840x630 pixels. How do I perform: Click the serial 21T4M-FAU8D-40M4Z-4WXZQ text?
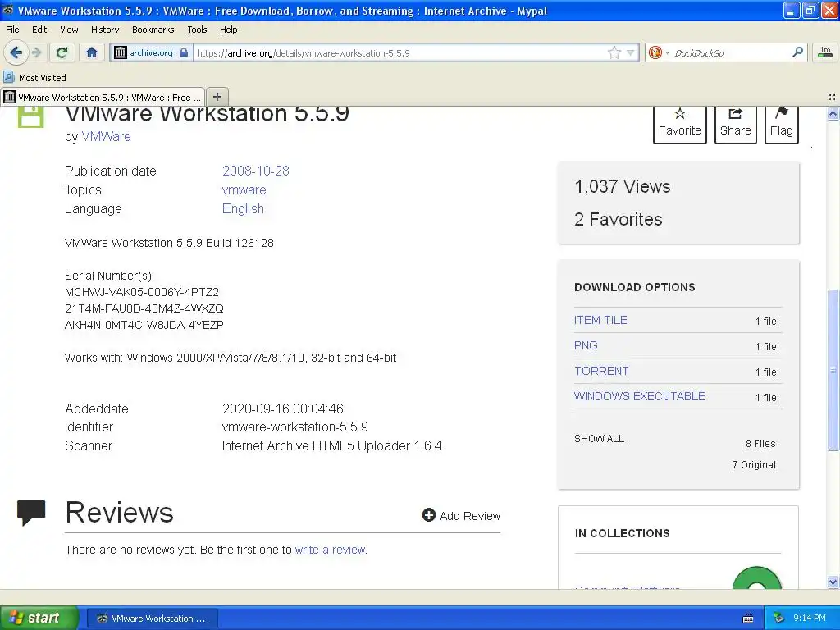(144, 308)
